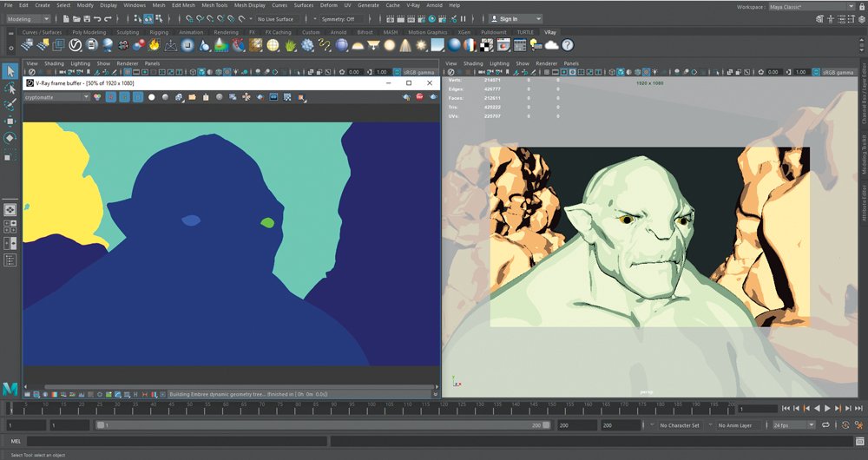Click the VRay sun light shelf icon
The height and width of the screenshot is (460, 868).
[x=422, y=45]
